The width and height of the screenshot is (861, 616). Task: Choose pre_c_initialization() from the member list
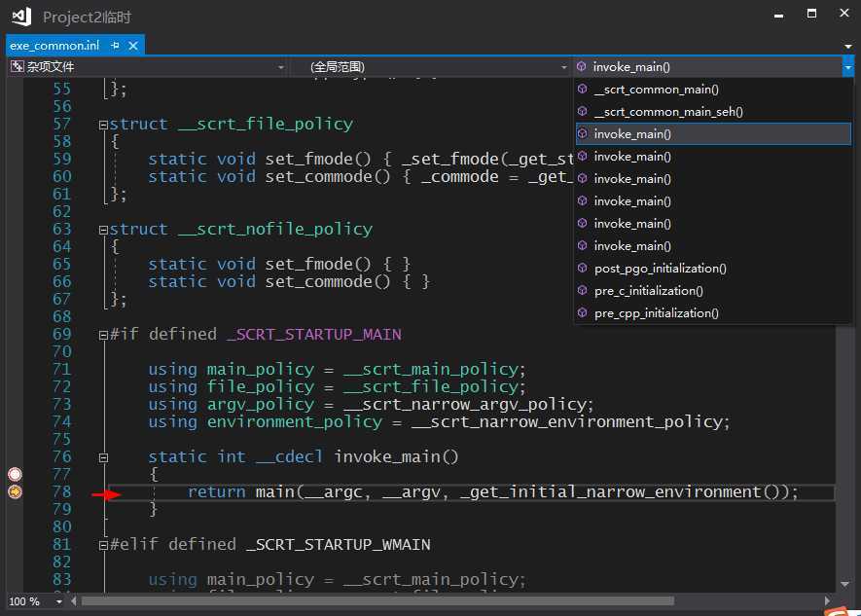[x=713, y=291]
